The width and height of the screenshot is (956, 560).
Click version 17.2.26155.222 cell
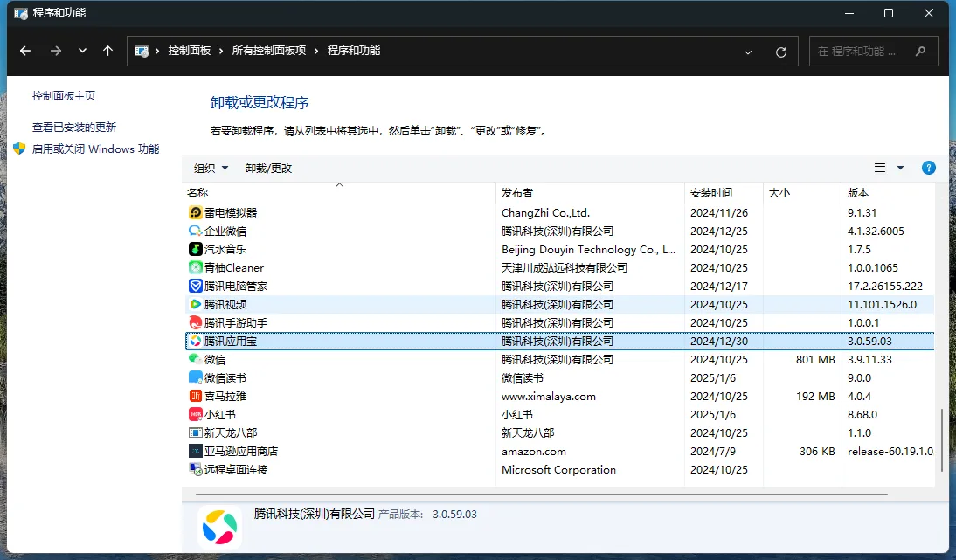coord(884,286)
